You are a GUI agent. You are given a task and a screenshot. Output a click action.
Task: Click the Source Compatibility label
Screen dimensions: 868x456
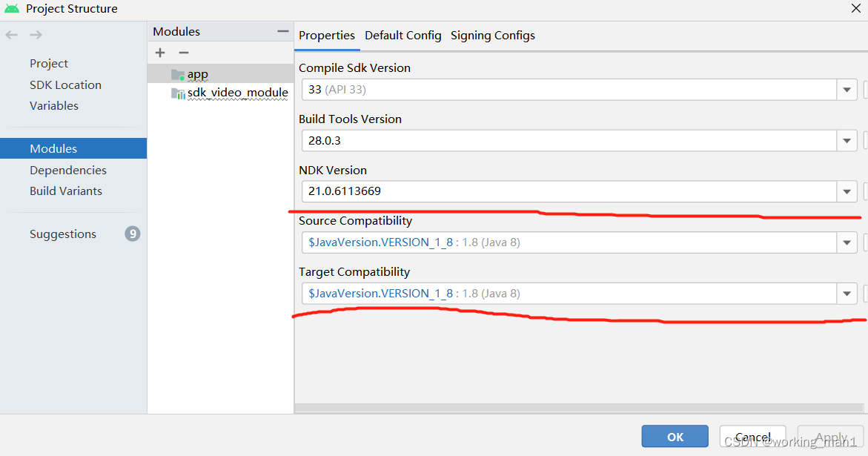click(x=355, y=221)
